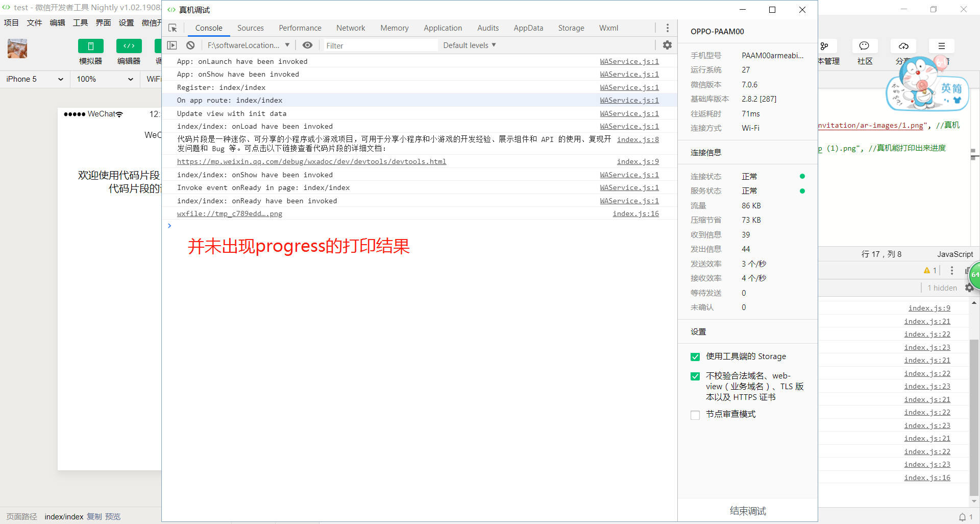Switch to the AppData tab
This screenshot has height=524, width=980.
(x=528, y=28)
